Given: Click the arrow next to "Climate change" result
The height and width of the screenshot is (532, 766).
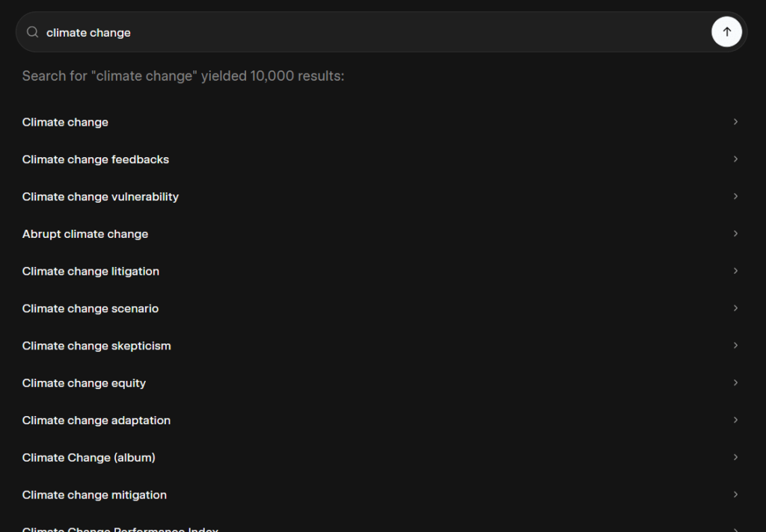Looking at the screenshot, I should 735,122.
